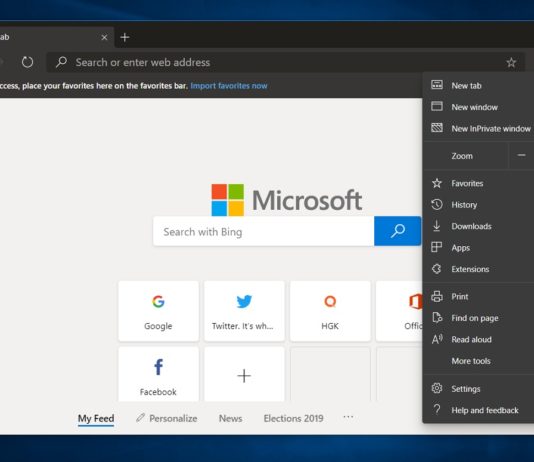Screen dimensions: 534x462
Task: Click the Print printer icon
Action: (x=437, y=297)
